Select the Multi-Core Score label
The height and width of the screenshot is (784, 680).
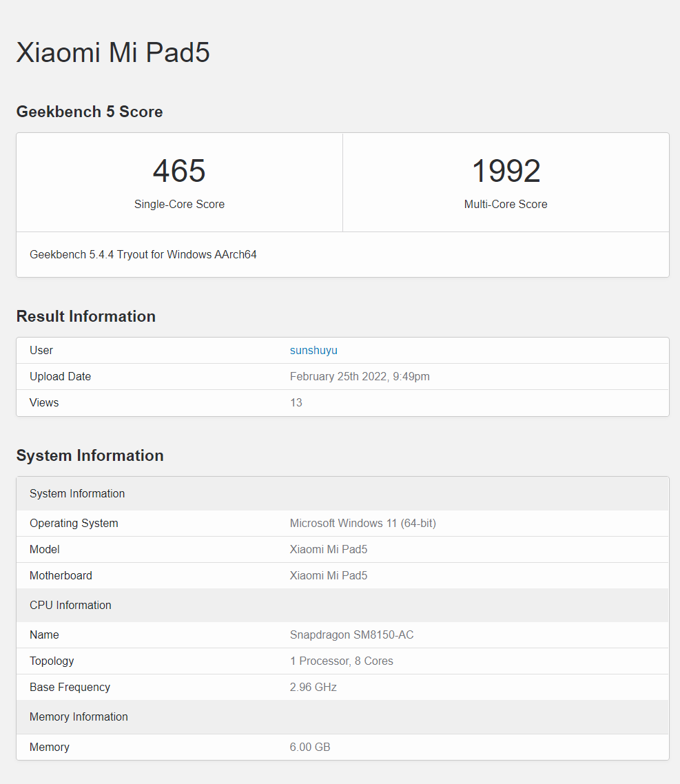point(506,204)
